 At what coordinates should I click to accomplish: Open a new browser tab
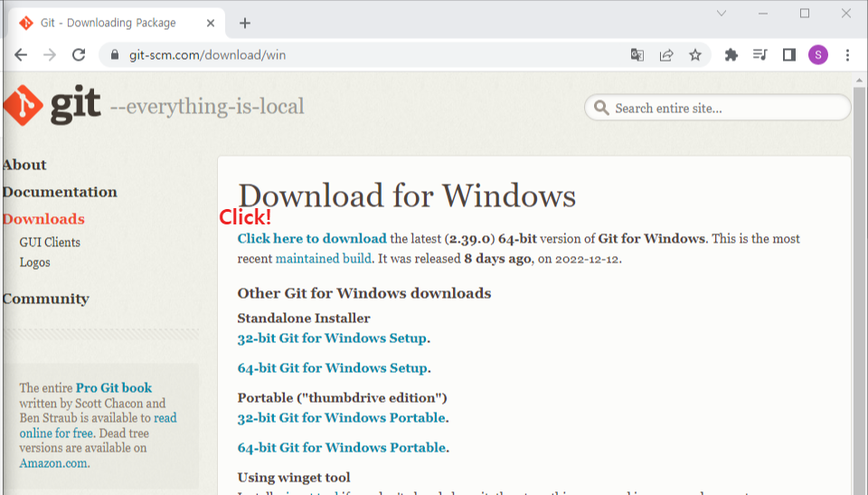(245, 23)
